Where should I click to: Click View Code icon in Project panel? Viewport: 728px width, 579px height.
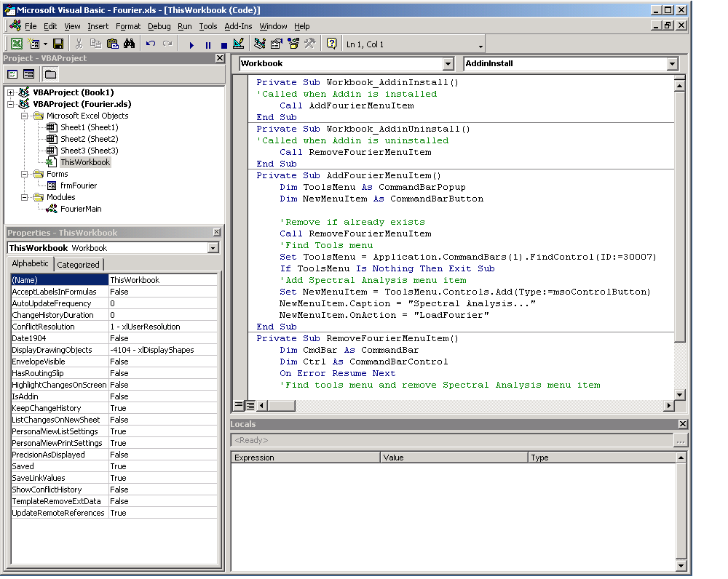click(x=12, y=74)
